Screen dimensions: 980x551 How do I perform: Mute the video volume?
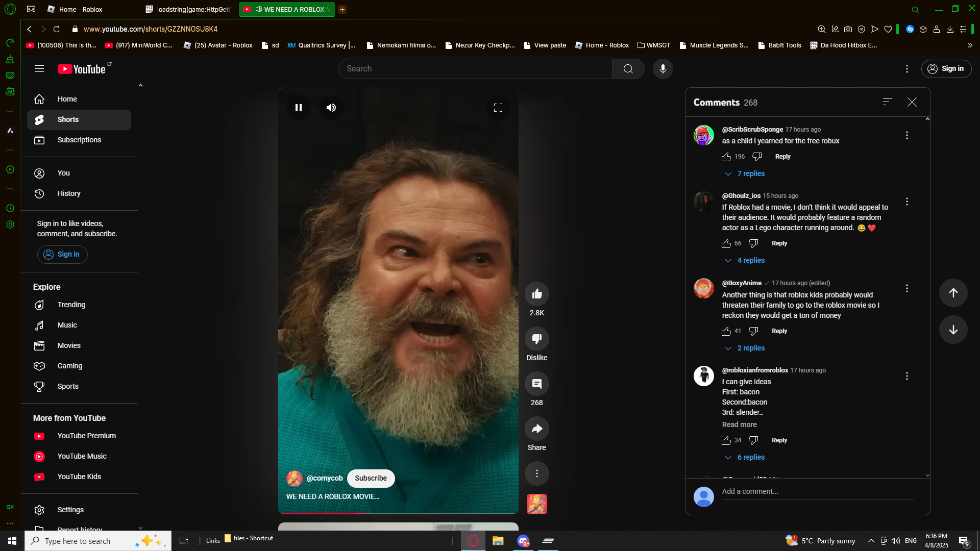click(331, 108)
